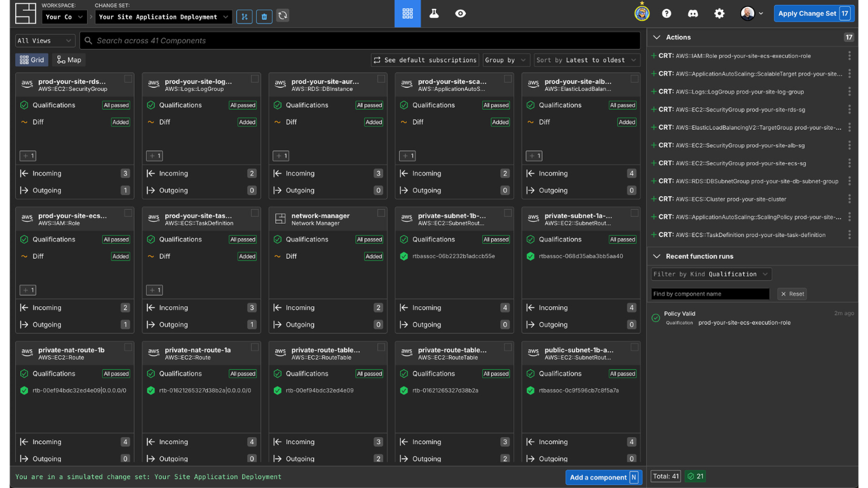868x488 pixels.
Task: Click the Add a component button
Action: tap(599, 477)
